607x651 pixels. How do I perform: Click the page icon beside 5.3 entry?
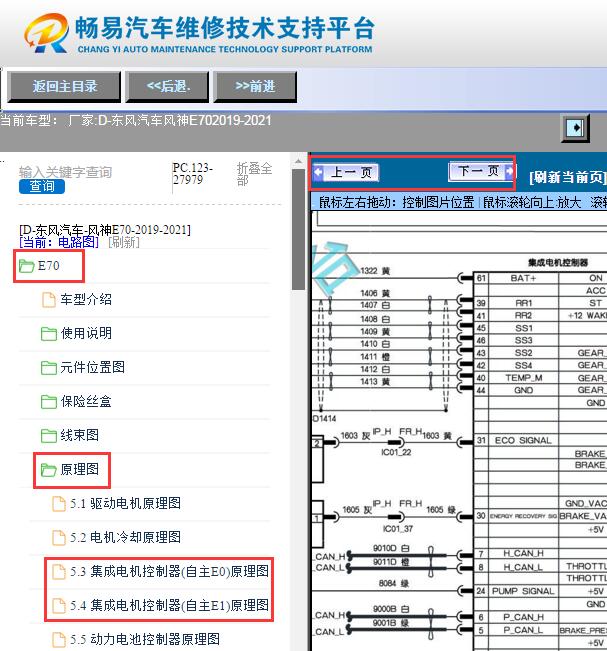point(59,572)
